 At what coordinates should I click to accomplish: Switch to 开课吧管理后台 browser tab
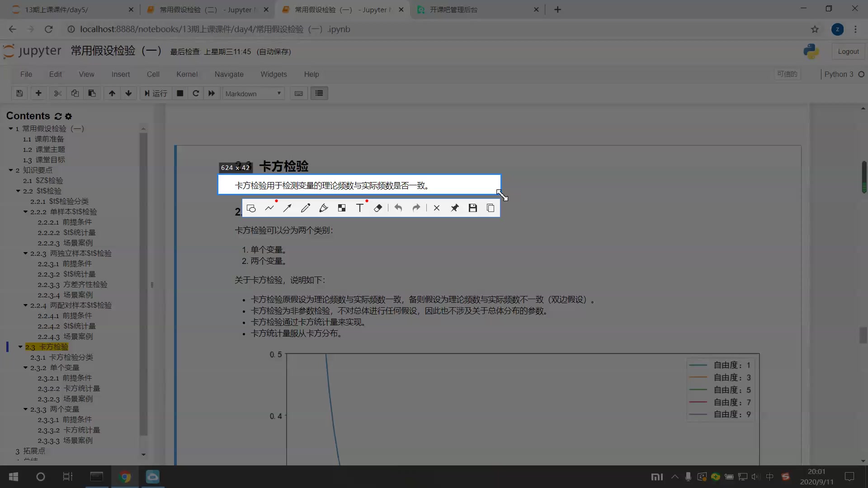click(x=477, y=9)
